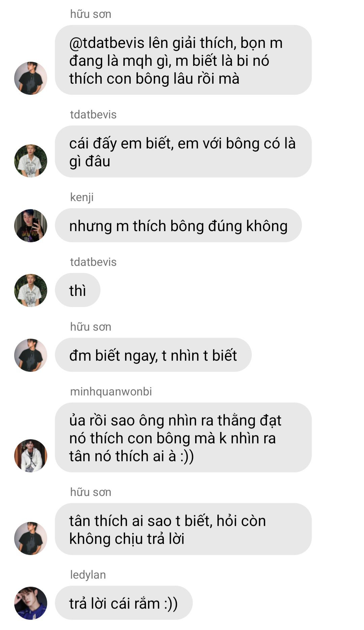Tap tdatbevis avatar next to 'cái đấy em biết'
Viewport: 364px width, 630px height.
31,161
